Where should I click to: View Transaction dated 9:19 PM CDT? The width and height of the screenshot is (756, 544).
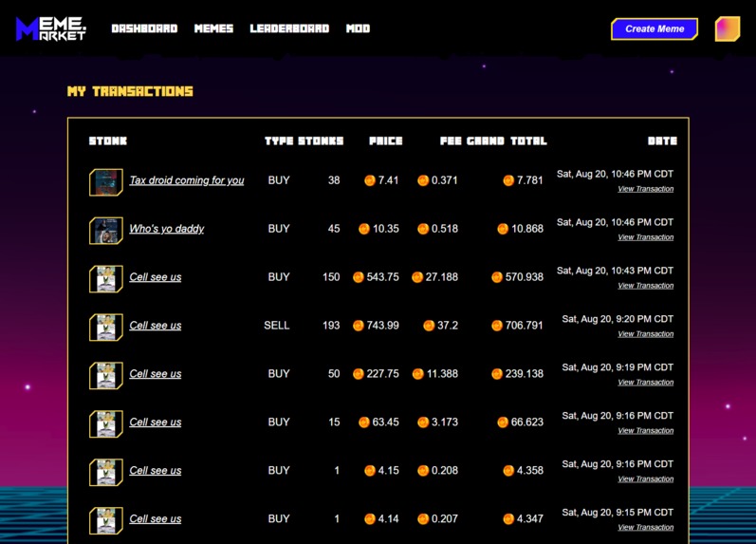point(646,382)
